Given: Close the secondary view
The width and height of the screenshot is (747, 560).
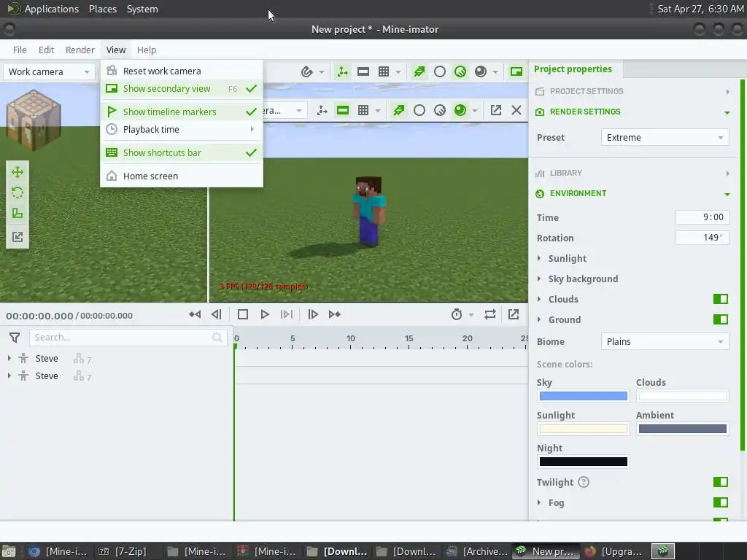Looking at the screenshot, I should 516,111.
